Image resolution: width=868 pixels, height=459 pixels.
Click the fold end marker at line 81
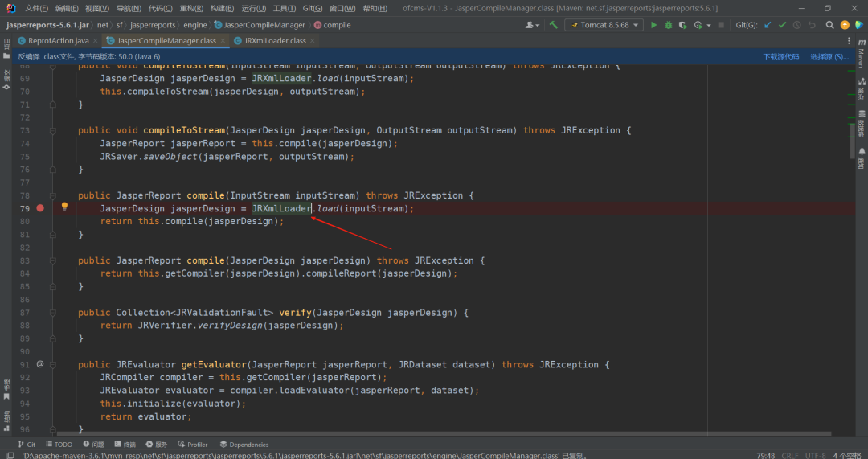click(52, 234)
